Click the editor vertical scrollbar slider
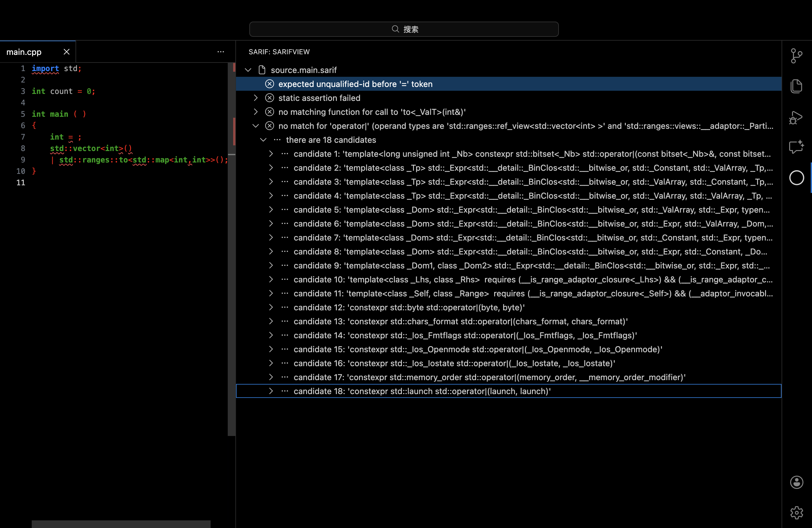Screen dimensions: 812x528 pos(232,249)
